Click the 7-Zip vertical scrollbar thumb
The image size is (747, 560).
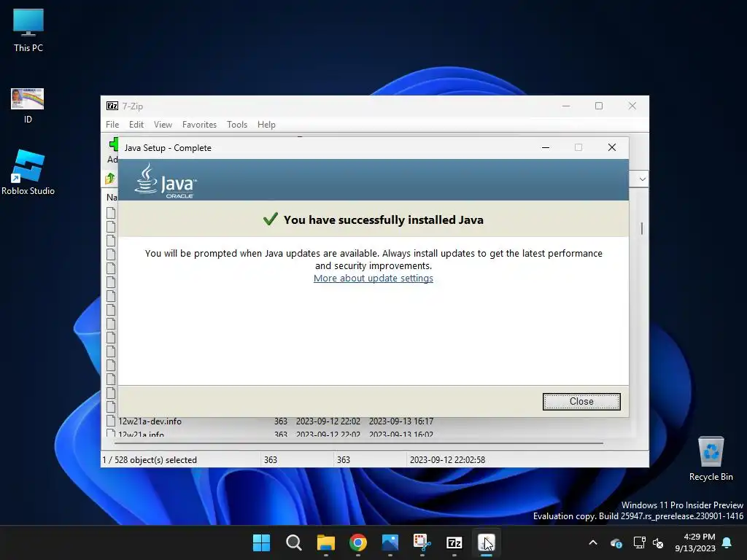642,228
